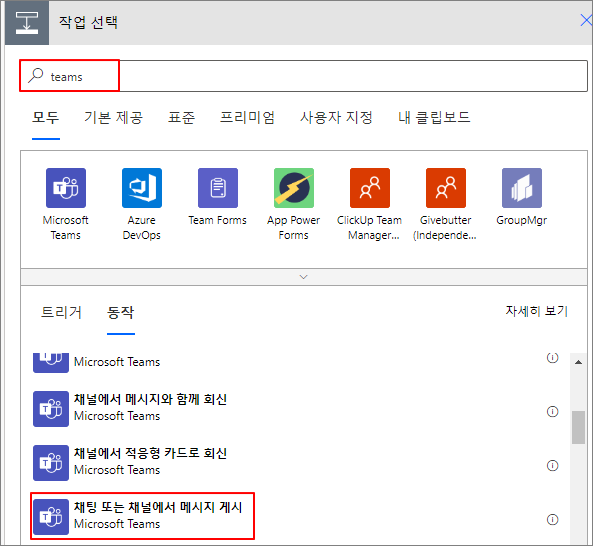
Task: Select the Team Forms connector icon
Action: [218, 188]
